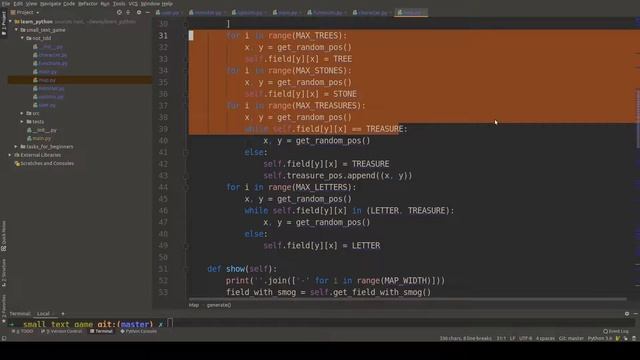Open the Refactor menu
Screen dimensions: 640x360
tap(88, 4)
